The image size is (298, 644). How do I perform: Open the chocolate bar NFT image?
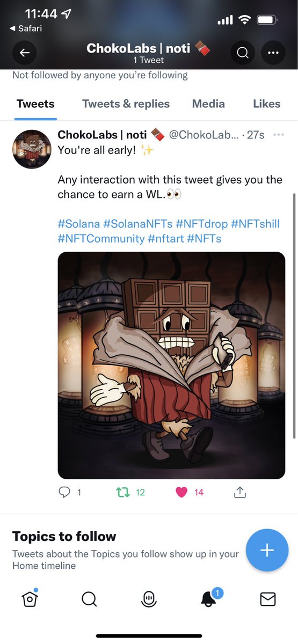[171, 365]
